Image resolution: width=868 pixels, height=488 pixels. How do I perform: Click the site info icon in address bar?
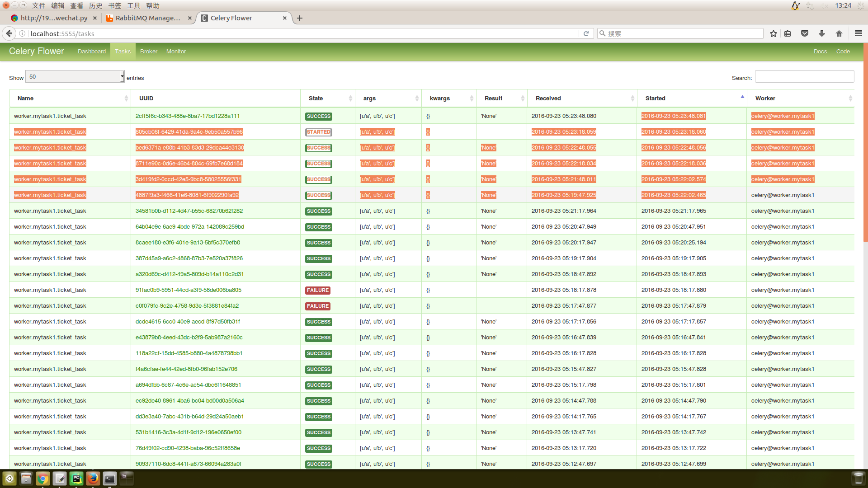tap(22, 33)
